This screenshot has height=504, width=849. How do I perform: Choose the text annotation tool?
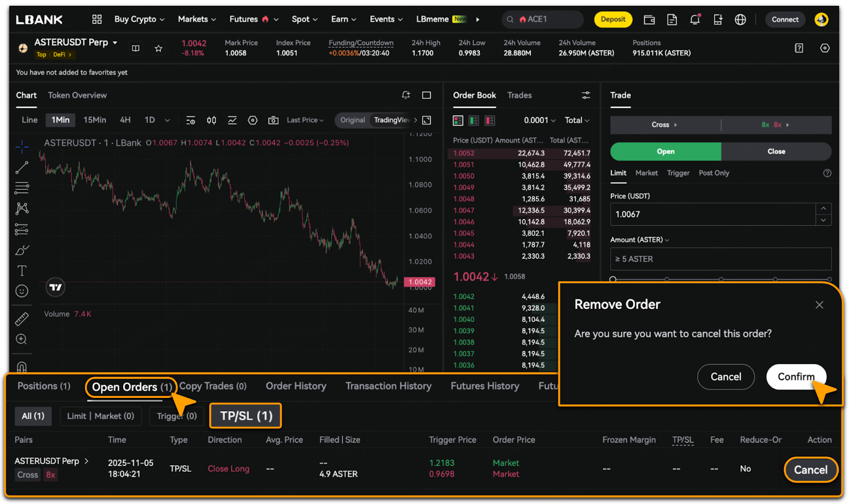(22, 271)
